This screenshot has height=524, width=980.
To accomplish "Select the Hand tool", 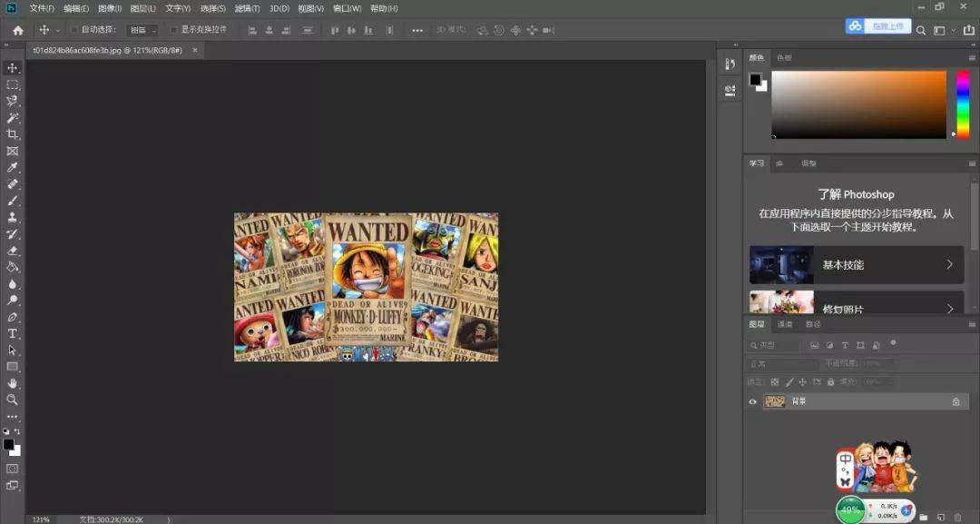I will click(12, 383).
